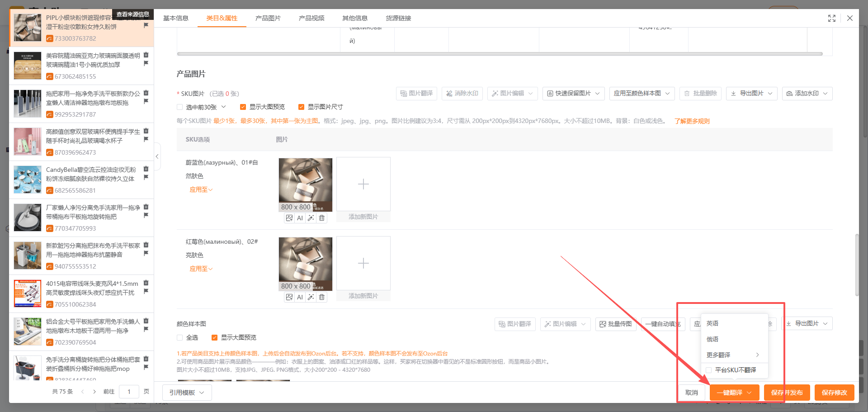The width and height of the screenshot is (868, 412).
Task: Click SKU 图片翻译 button
Action: [x=417, y=94]
